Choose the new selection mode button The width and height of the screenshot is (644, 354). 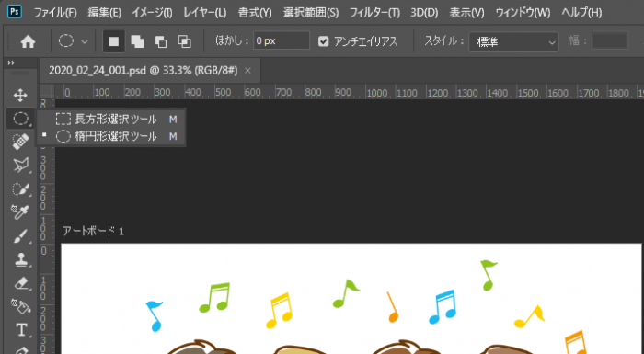114,41
